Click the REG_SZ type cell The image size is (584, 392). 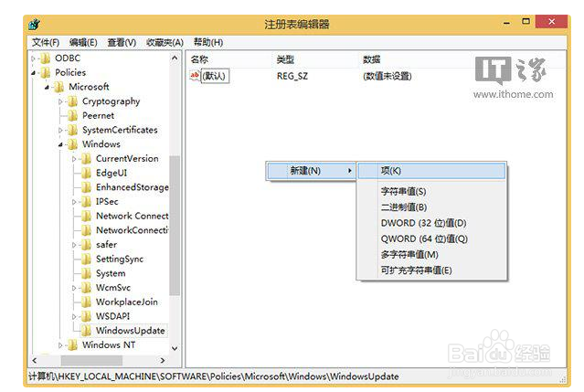[292, 76]
